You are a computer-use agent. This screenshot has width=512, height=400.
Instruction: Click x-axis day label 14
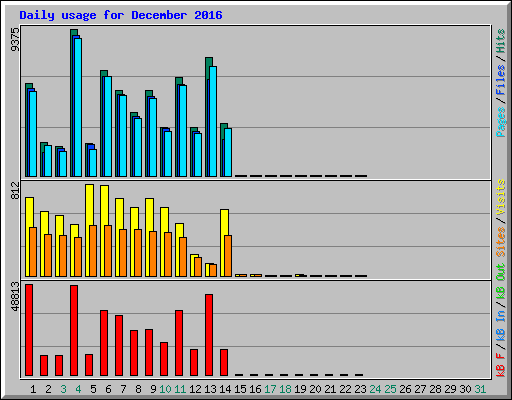click(225, 389)
